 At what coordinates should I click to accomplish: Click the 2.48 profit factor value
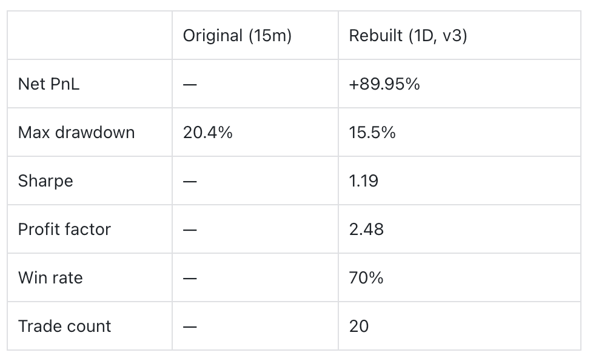click(x=366, y=230)
